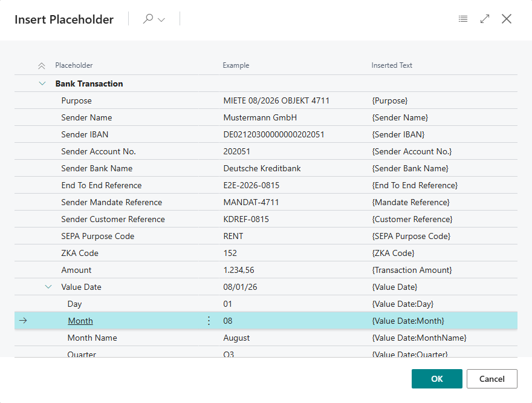
Task: Click example 'MANDAT-4711'
Action: [251, 202]
